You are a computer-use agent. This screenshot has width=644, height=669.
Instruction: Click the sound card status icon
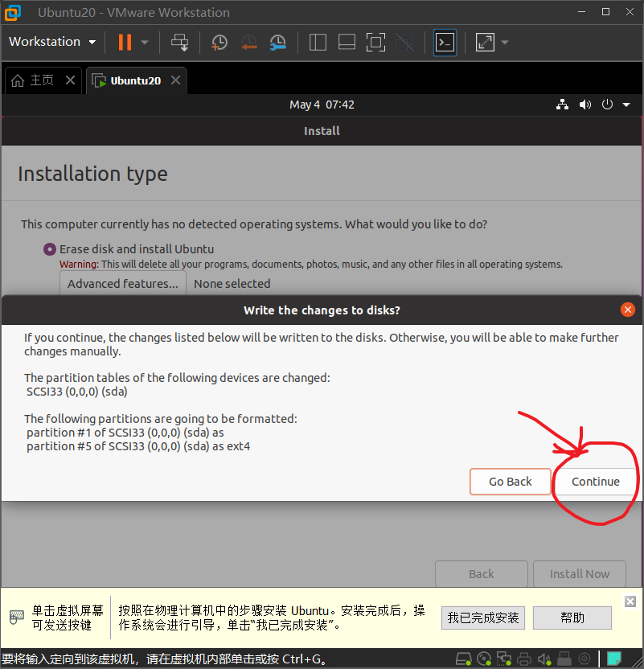(544, 659)
